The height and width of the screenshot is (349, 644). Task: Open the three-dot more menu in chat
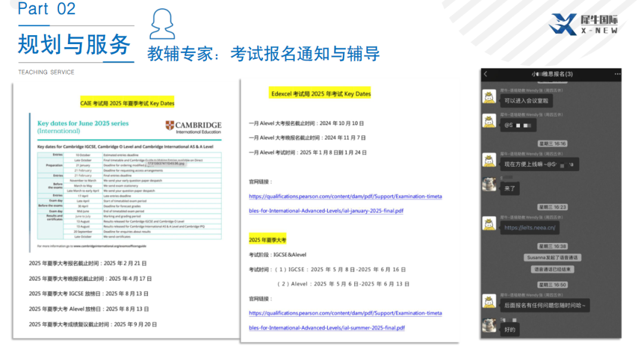(617, 74)
